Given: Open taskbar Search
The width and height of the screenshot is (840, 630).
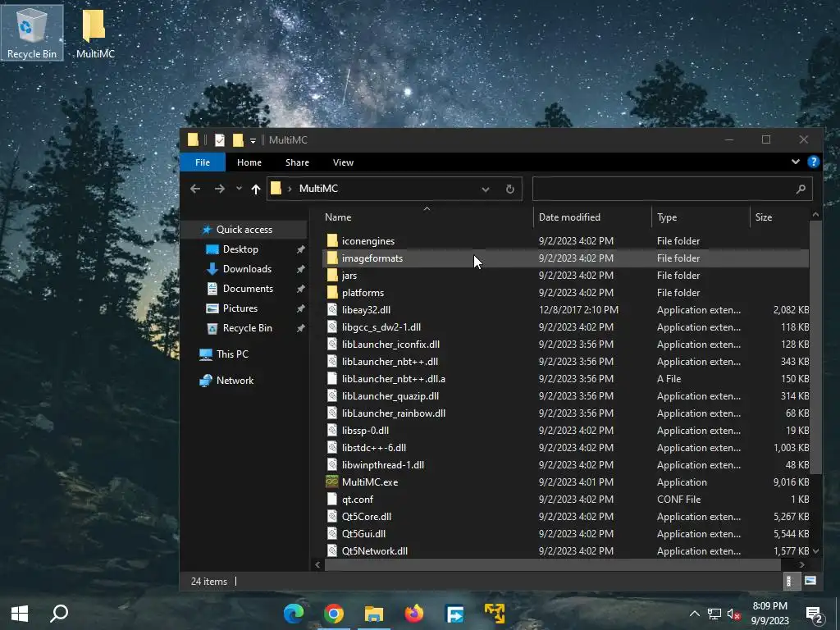Looking at the screenshot, I should coord(59,614).
